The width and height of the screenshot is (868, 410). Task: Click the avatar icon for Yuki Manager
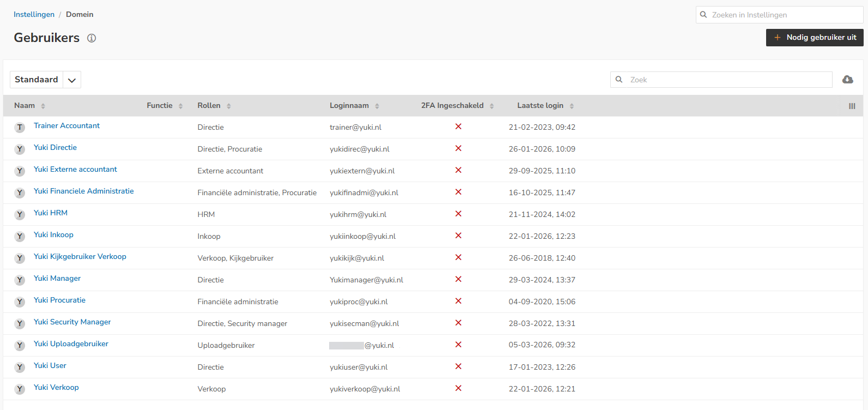pos(20,280)
